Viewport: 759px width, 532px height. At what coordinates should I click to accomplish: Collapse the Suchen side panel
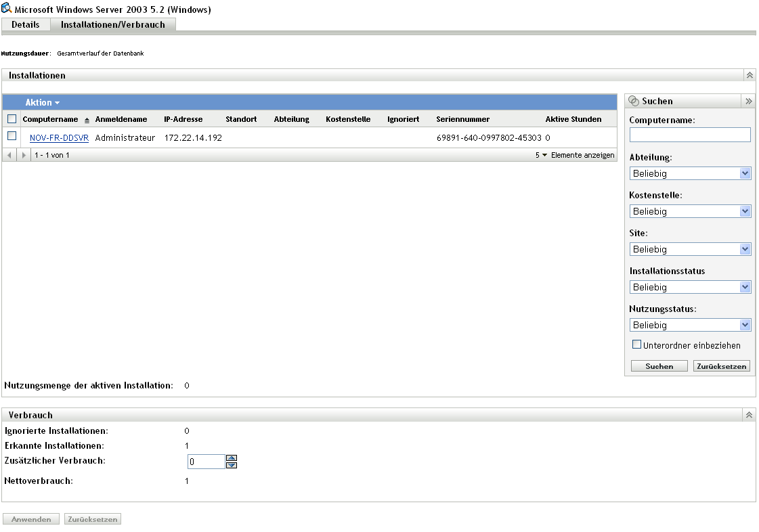point(748,101)
